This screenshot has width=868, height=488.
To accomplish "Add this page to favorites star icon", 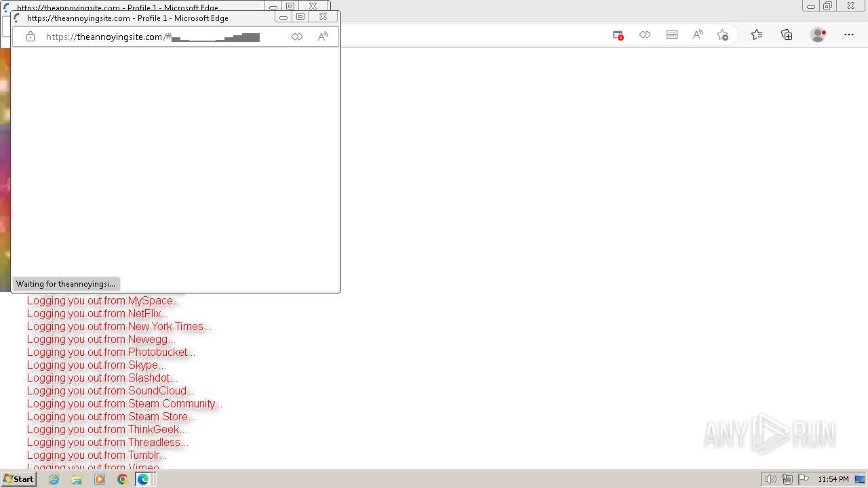I will (x=723, y=35).
